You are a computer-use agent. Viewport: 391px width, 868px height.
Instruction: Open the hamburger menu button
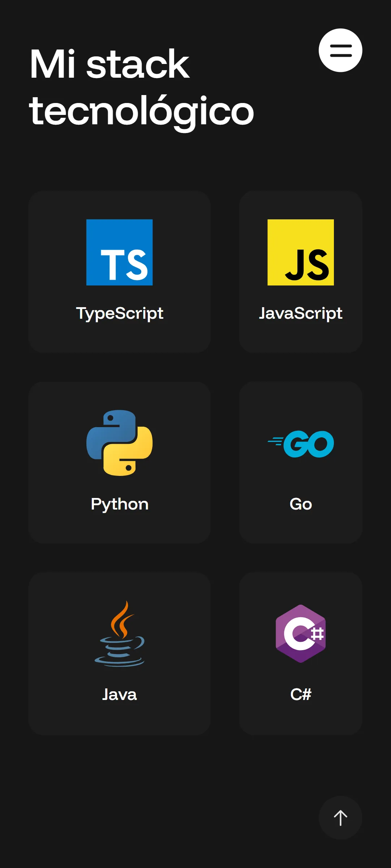pos(340,50)
